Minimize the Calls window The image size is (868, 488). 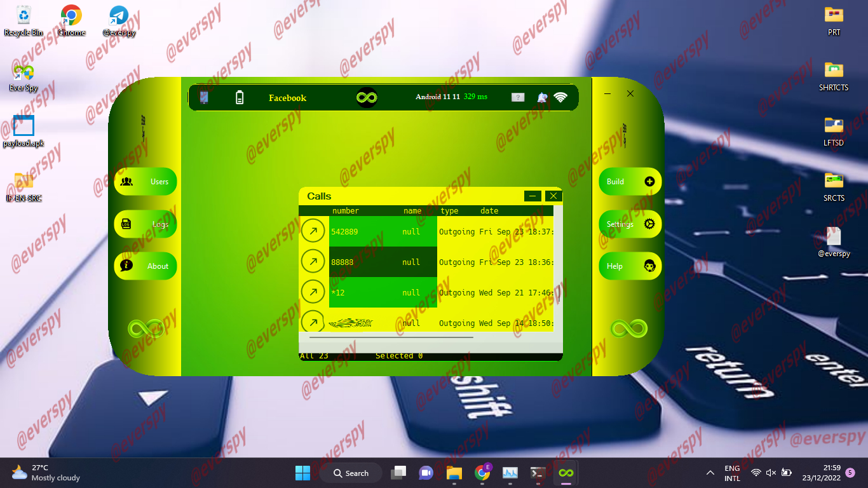pos(534,196)
